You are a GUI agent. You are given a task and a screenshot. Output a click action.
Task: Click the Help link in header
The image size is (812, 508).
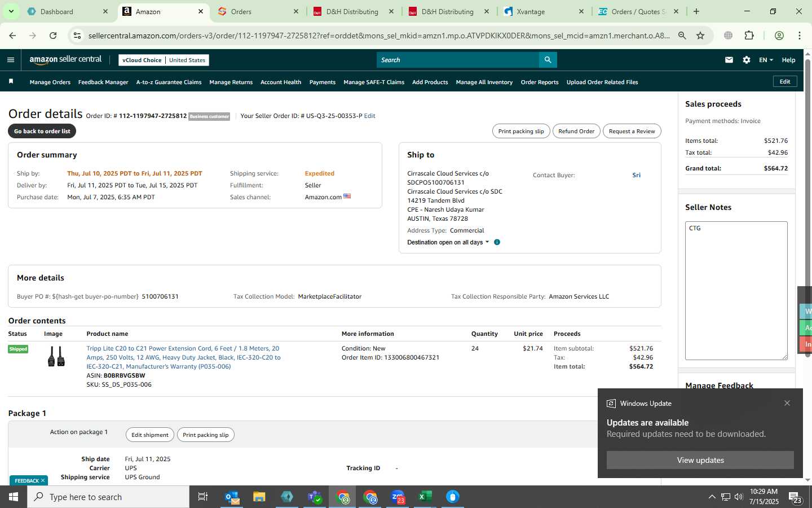(788, 60)
